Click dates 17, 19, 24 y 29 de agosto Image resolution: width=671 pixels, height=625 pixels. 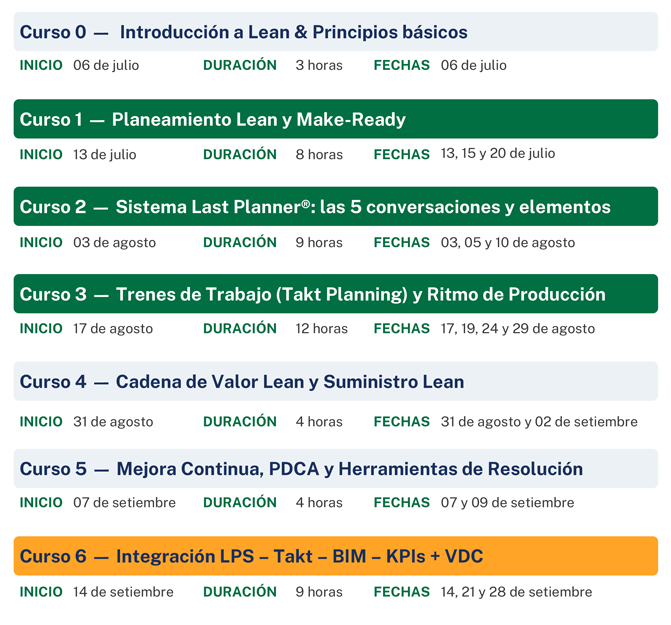point(518,329)
